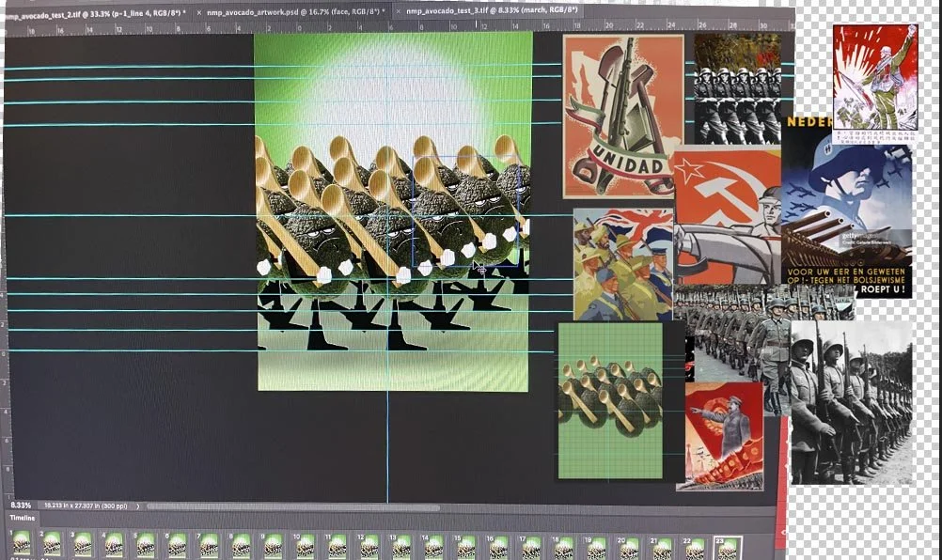This screenshot has width=942, height=560.
Task: Select timeline frame 1
Action: pos(22,543)
